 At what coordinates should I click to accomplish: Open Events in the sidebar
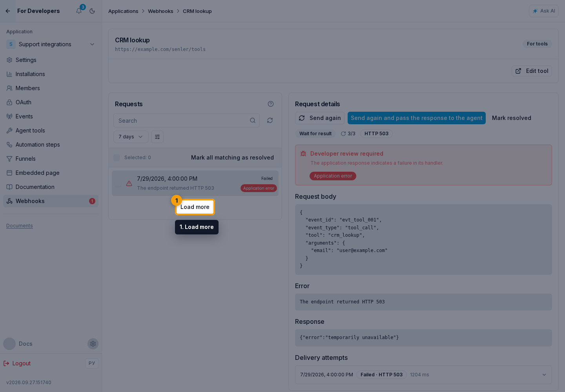[x=51, y=116]
